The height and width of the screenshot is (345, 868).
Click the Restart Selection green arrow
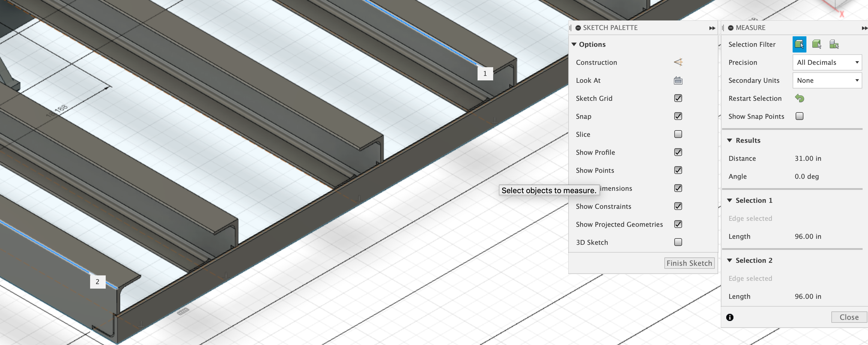click(x=800, y=98)
